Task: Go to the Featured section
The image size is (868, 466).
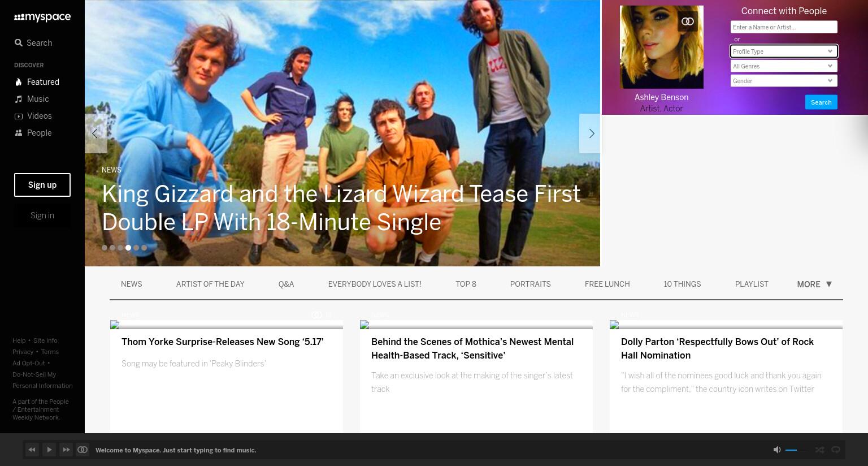Action: point(37,82)
